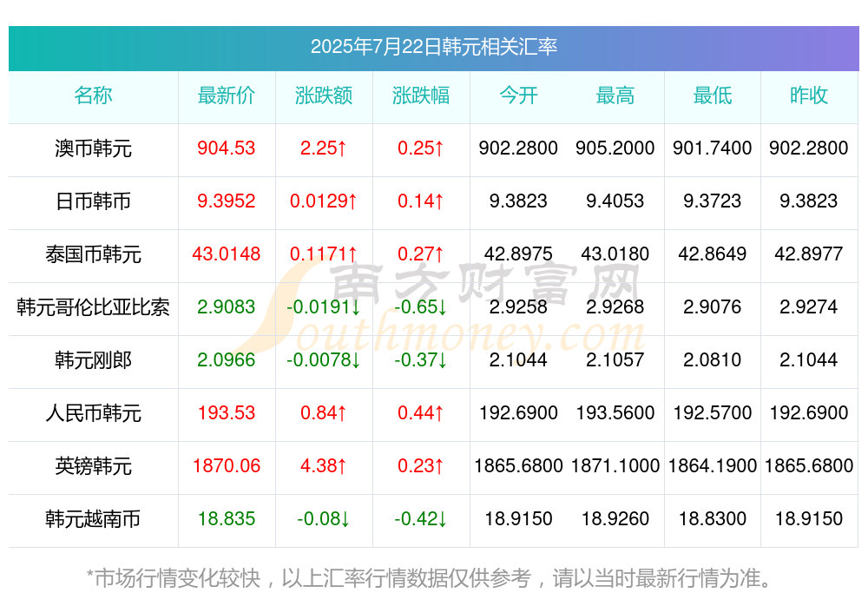
Task: Click change amount -0.08↓
Action: [323, 518]
